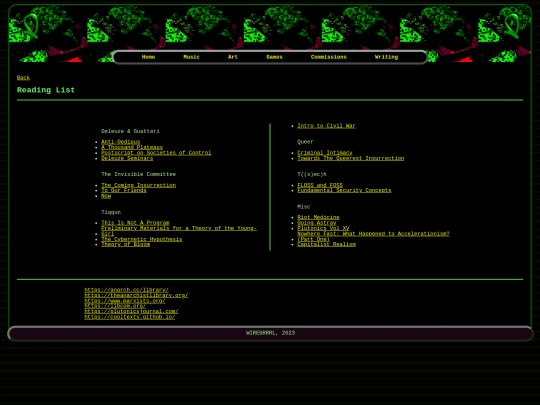Viewport: 540px width, 405px height.
Task: Open the FLOSS and FOSS link
Action: click(x=320, y=185)
